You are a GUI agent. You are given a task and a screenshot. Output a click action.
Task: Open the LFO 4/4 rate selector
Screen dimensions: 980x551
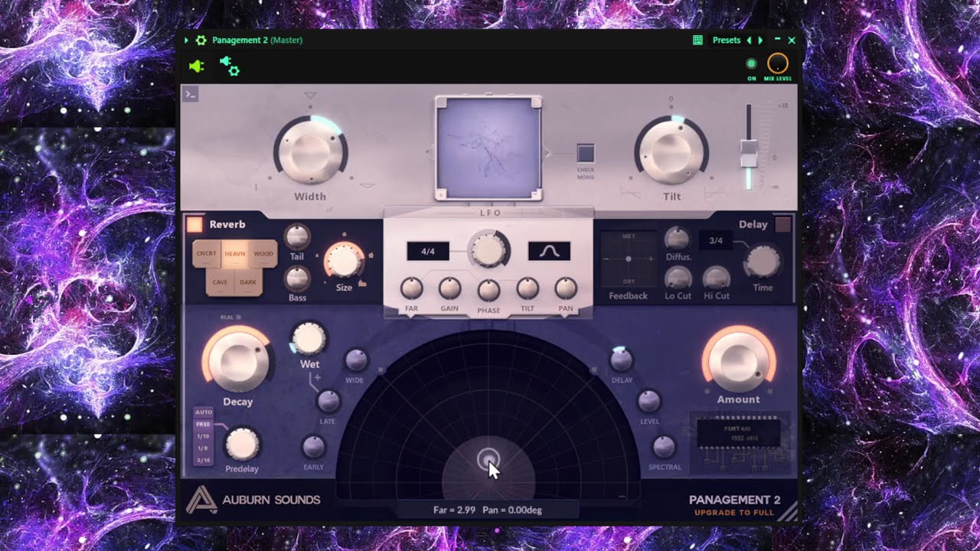point(428,251)
